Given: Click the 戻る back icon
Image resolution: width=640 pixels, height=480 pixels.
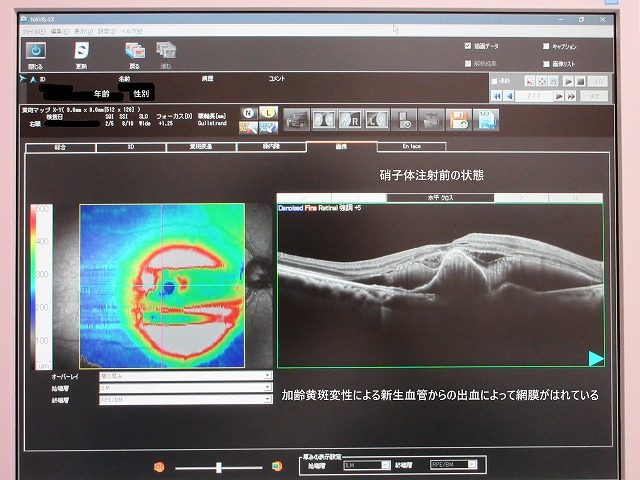Looking at the screenshot, I should 134,52.
